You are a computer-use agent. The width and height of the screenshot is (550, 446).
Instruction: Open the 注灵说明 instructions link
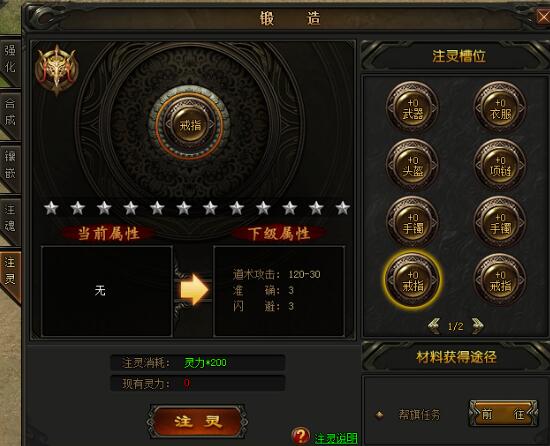pyautogui.click(x=336, y=438)
